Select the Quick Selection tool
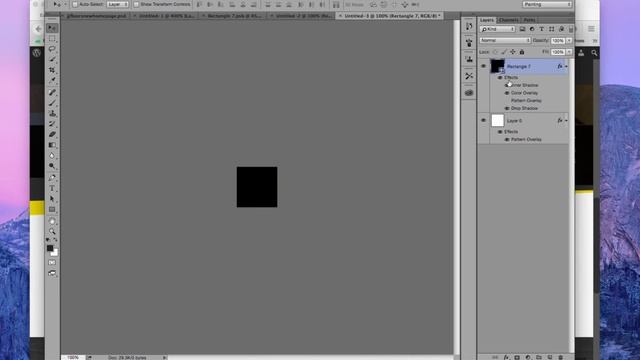 (52, 60)
